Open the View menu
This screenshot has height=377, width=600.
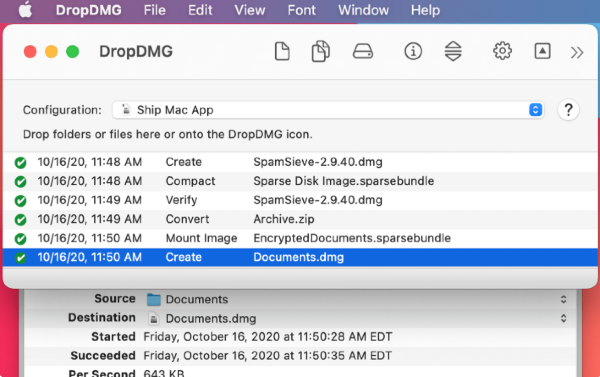[249, 10]
